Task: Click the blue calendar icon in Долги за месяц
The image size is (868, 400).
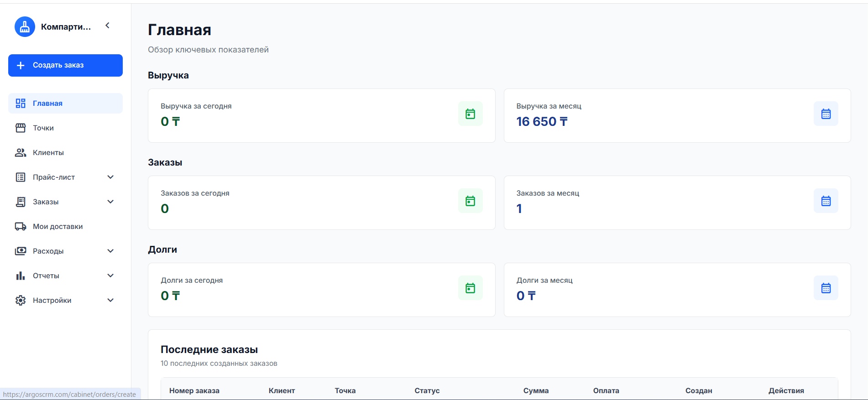Action: coord(826,288)
